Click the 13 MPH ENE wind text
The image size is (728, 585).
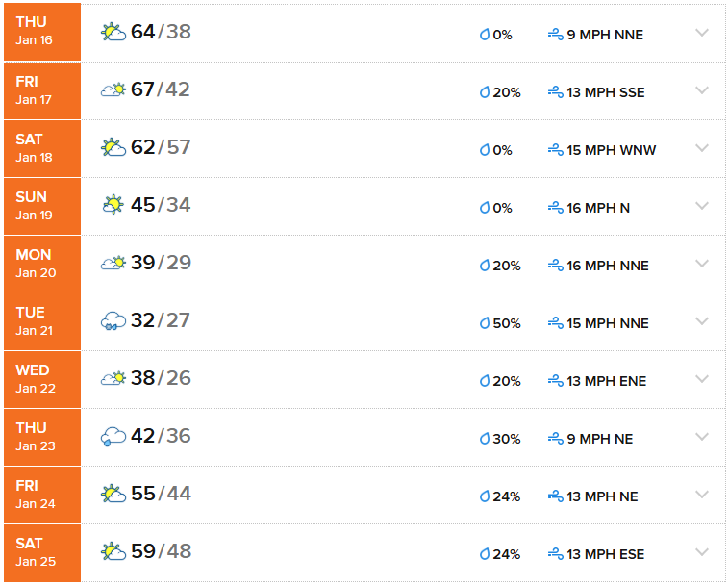coord(607,381)
